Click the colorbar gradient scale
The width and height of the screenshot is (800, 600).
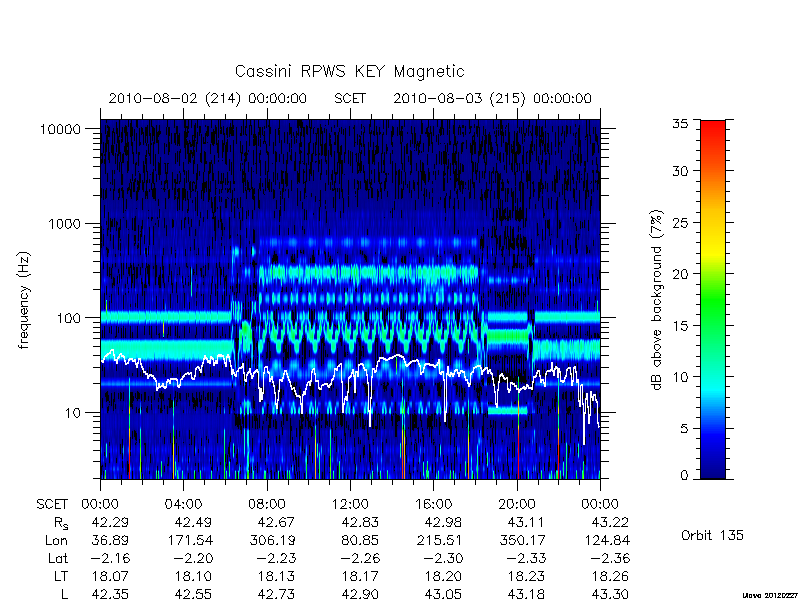[x=713, y=299]
